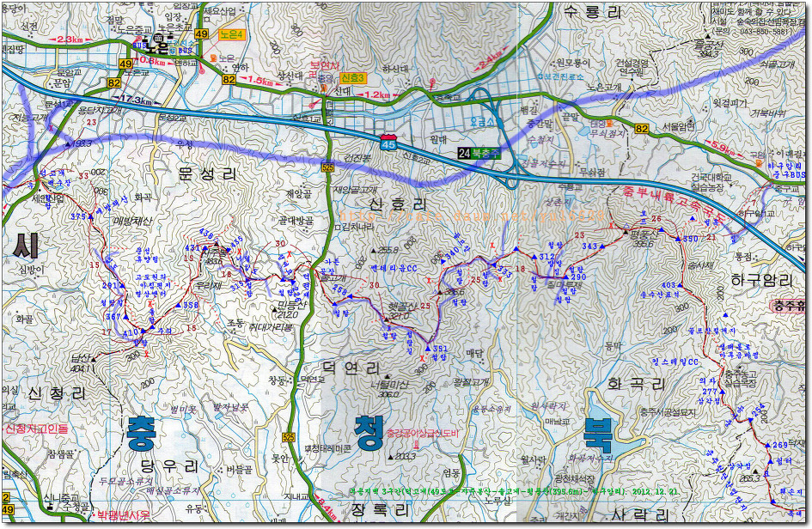The image size is (812, 529).
Task: Click the 하구암리 village label
Action: [762, 281]
